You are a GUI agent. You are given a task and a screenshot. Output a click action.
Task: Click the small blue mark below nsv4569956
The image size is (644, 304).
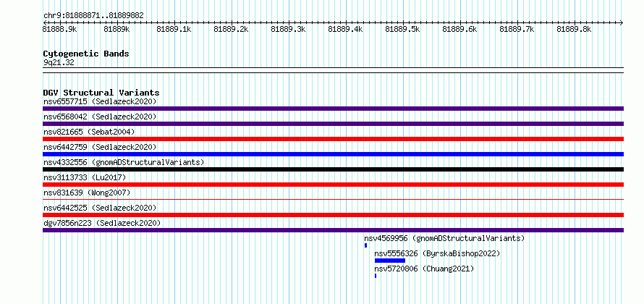365,245
